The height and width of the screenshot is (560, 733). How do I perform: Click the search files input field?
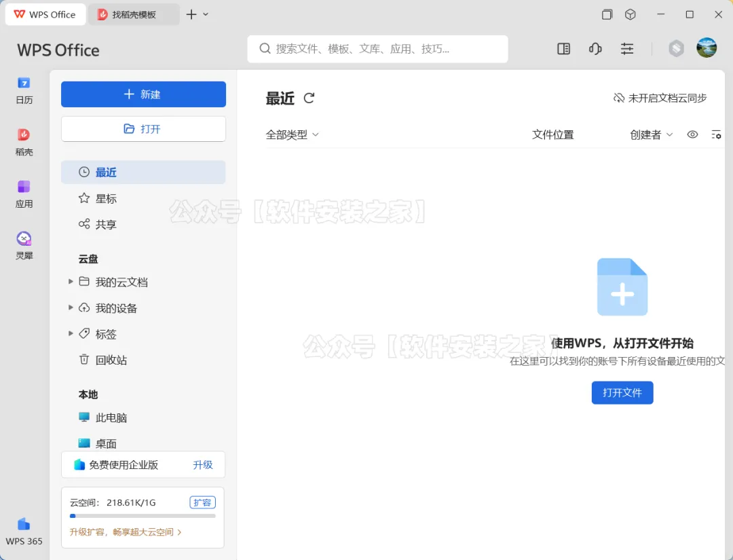[378, 49]
